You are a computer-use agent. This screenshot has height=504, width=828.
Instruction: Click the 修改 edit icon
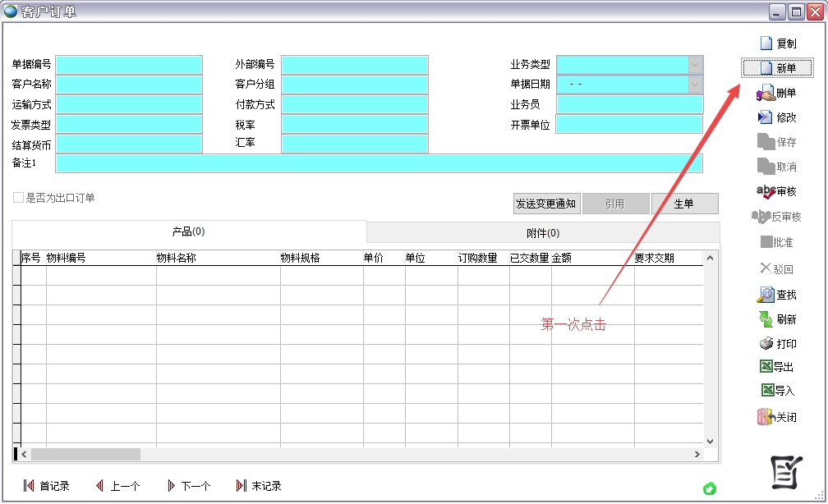point(776,117)
